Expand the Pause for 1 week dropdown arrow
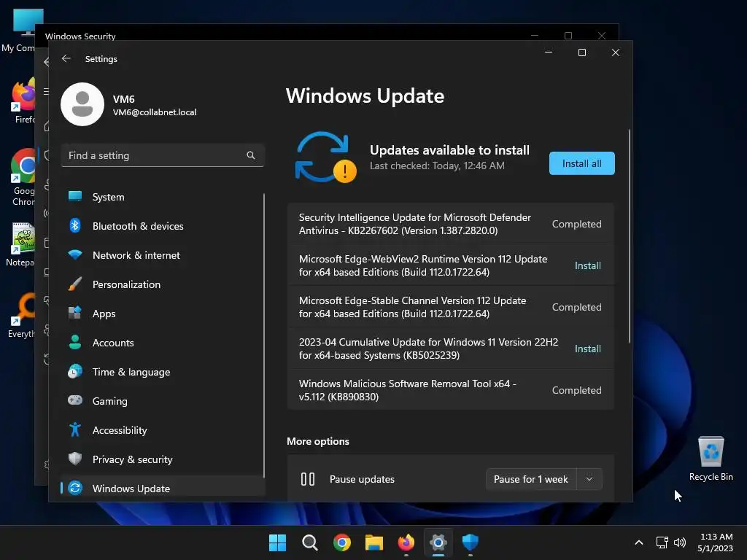This screenshot has width=747, height=560. click(x=589, y=479)
